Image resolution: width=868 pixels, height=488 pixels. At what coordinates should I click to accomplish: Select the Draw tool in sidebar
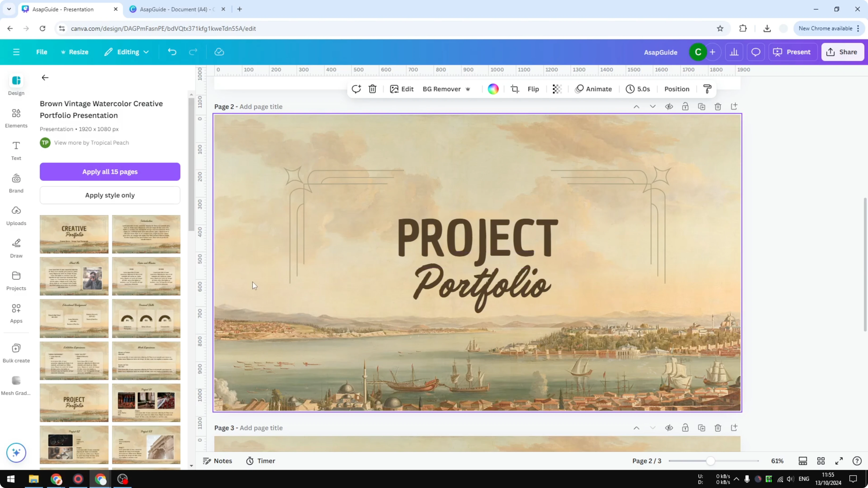[16, 248]
